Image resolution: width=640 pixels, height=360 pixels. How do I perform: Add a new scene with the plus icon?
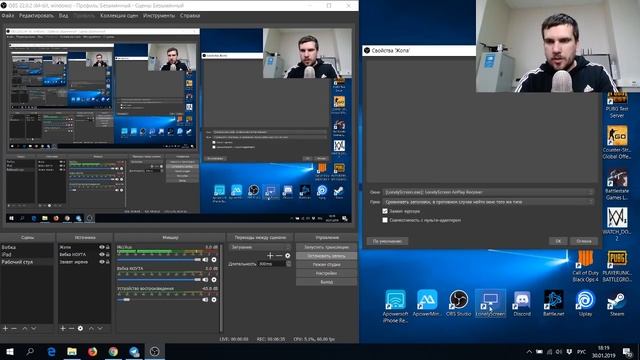point(5,328)
